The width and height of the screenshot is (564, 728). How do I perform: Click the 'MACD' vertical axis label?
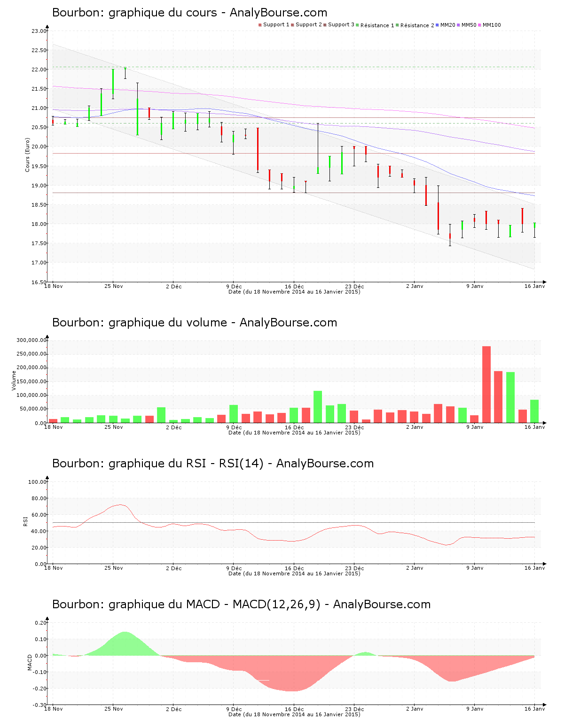tap(30, 662)
